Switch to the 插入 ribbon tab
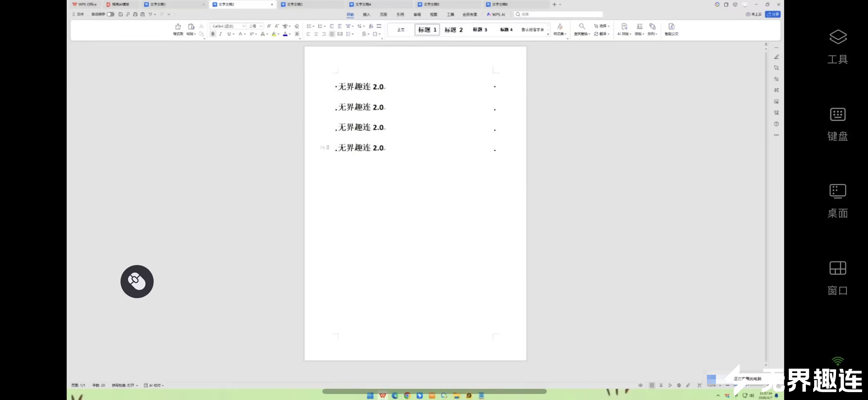Image resolution: width=868 pixels, height=400 pixels. tap(366, 14)
